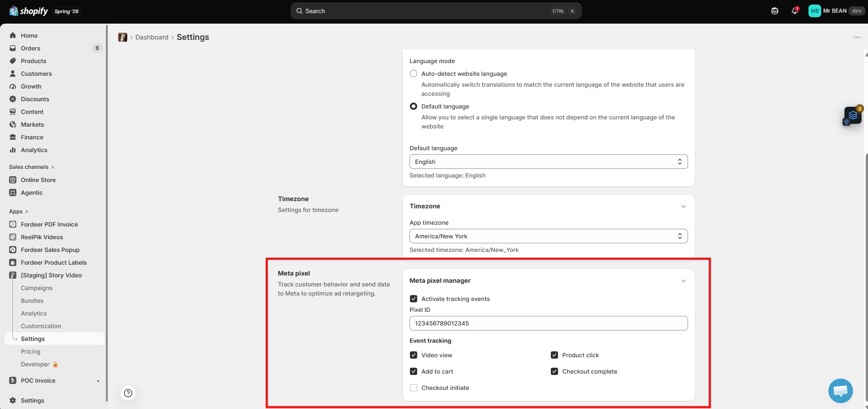Viewport: 868px width, 409px height.
Task: Click the Analytics bar chart icon
Action: (x=13, y=150)
